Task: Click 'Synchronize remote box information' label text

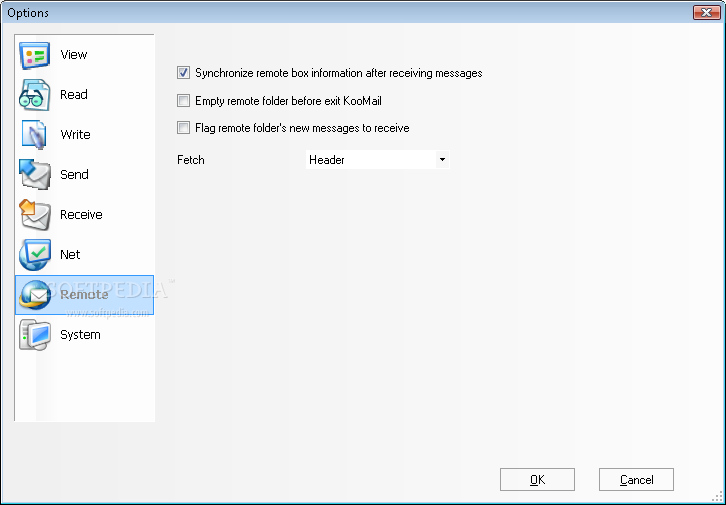Action: pos(338,73)
